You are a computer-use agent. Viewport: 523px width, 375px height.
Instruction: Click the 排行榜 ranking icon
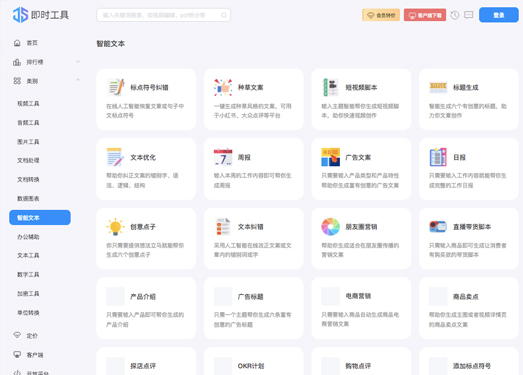pos(17,62)
